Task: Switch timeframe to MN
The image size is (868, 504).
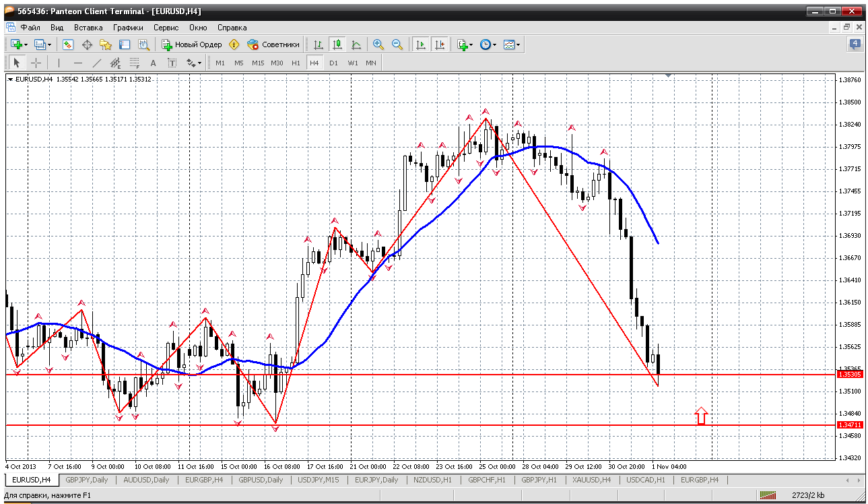Action: pyautogui.click(x=371, y=63)
